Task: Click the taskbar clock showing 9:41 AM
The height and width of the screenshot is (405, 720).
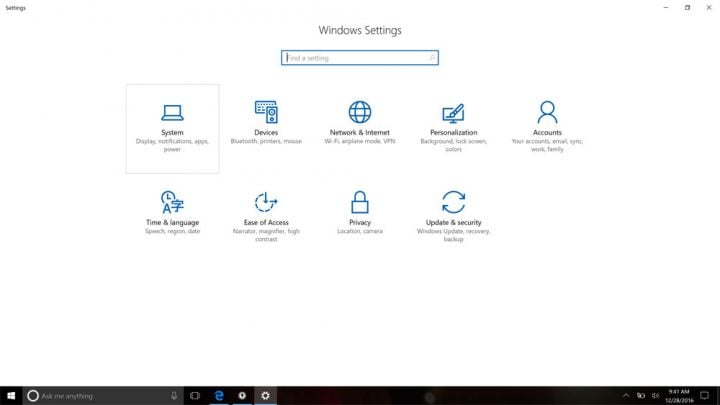Action: (x=679, y=396)
